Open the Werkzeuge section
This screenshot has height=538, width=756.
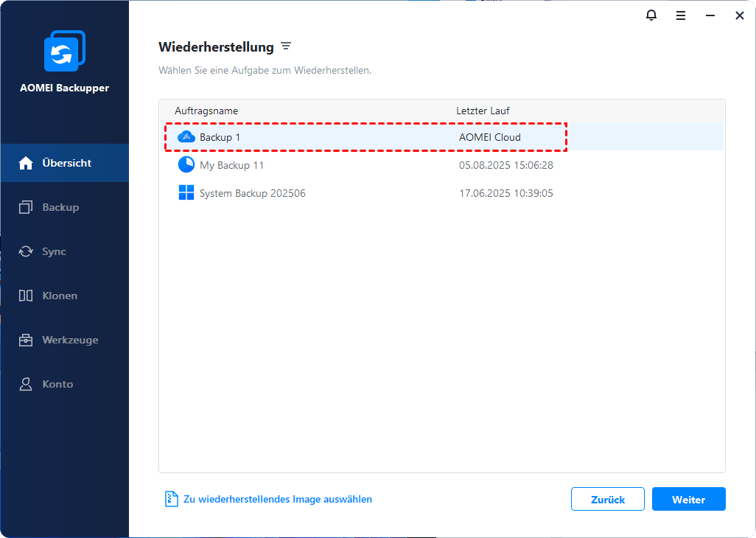[x=65, y=340]
